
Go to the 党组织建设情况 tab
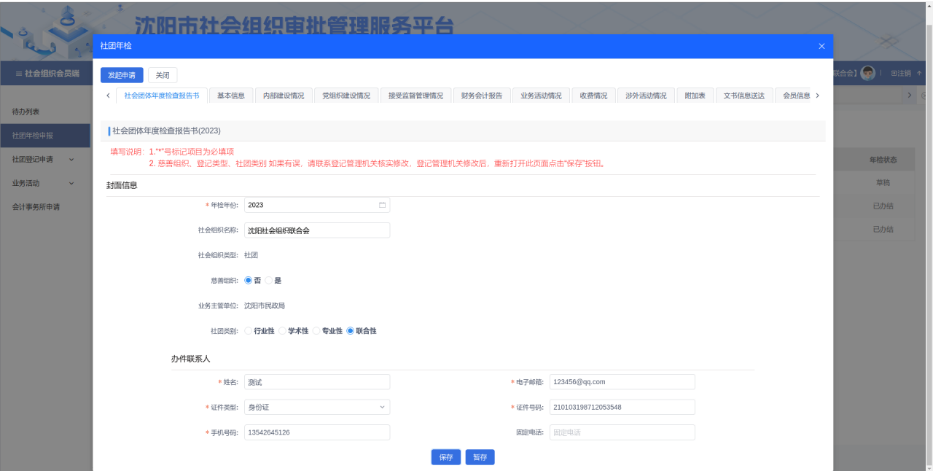[346, 96]
